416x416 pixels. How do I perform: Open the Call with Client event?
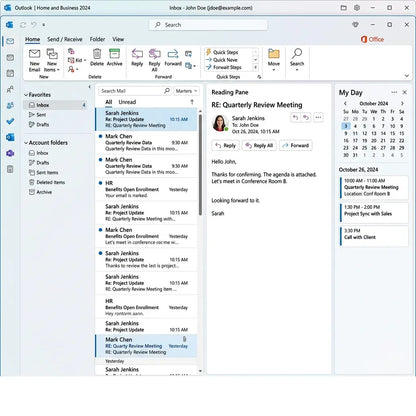tap(374, 236)
